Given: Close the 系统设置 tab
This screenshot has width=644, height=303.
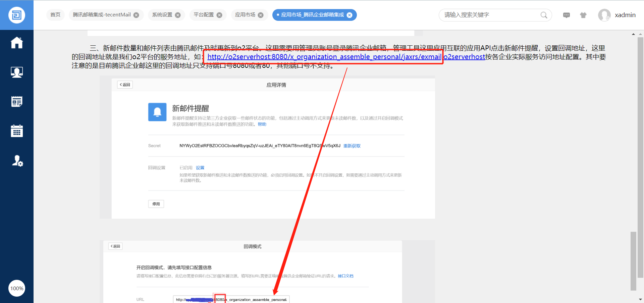Looking at the screenshot, I should tap(178, 15).
